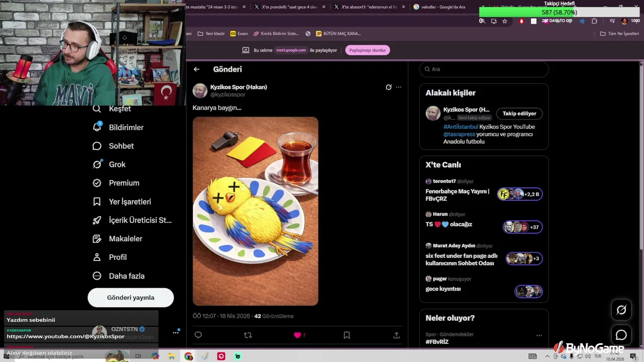Close the X'te prandelli tab
The width and height of the screenshot is (644, 362).
pos(323,7)
